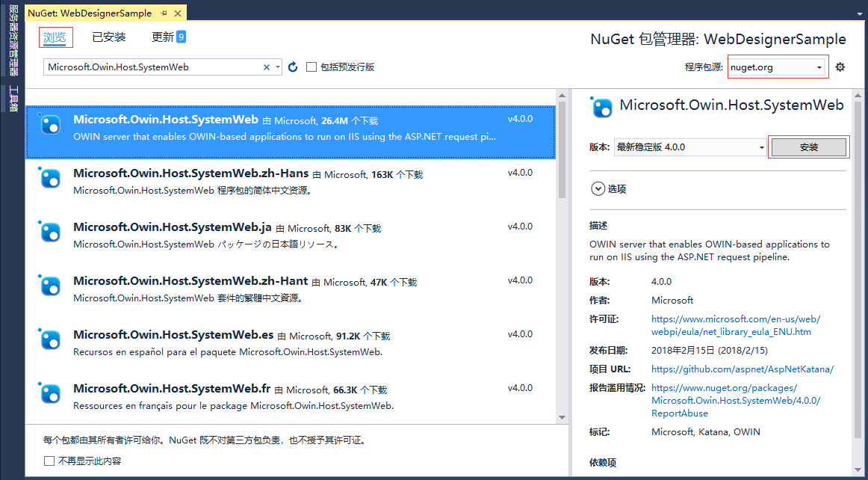The height and width of the screenshot is (480, 868).
Task: Open package source settings gear
Action: (840, 67)
